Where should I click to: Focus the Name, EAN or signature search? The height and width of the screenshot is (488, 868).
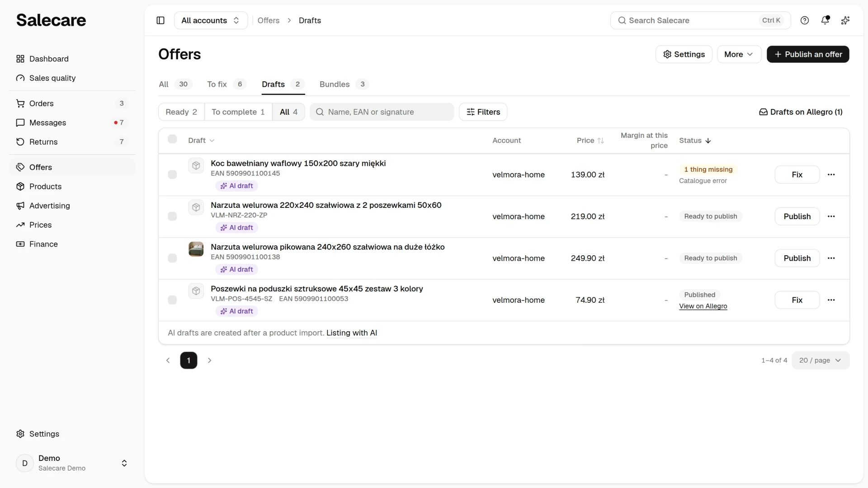[382, 112]
